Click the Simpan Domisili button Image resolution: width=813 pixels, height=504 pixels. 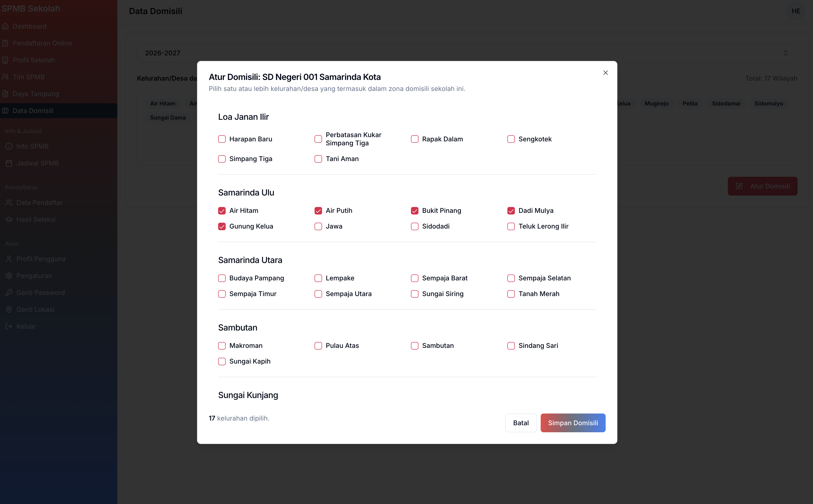[x=573, y=423]
